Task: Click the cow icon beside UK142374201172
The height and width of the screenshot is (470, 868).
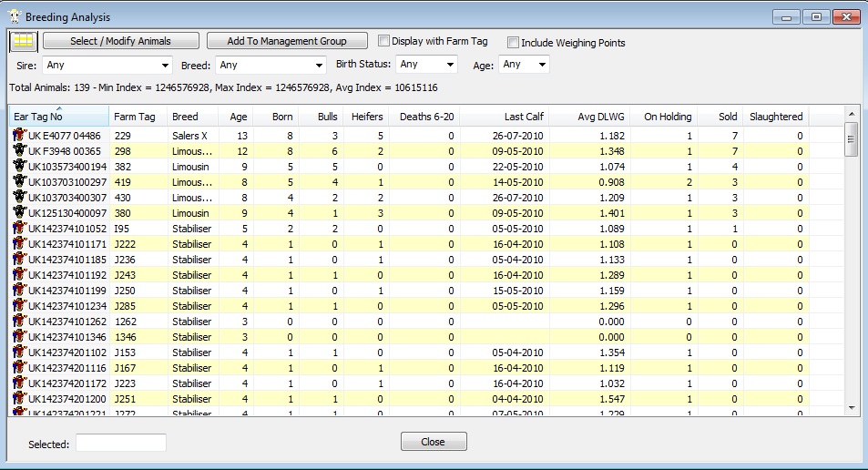Action: pyautogui.click(x=20, y=383)
